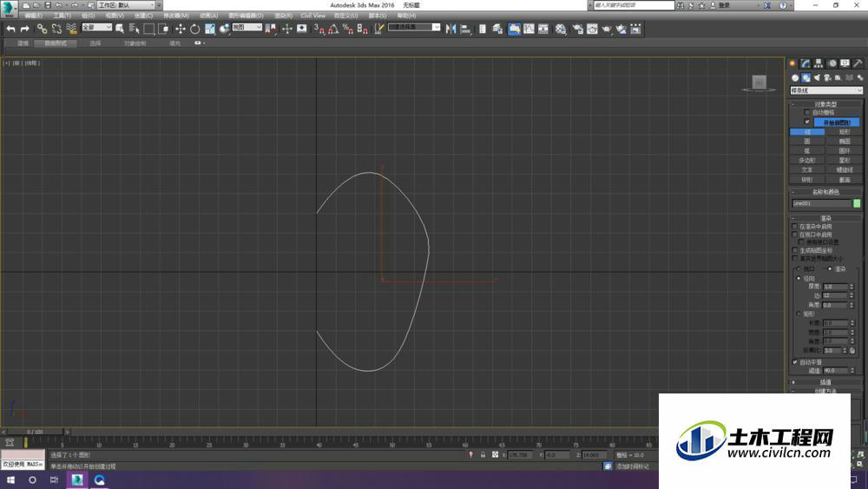868x489 pixels.
Task: Click the Redo arrow in main toolbar
Action: click(x=25, y=29)
